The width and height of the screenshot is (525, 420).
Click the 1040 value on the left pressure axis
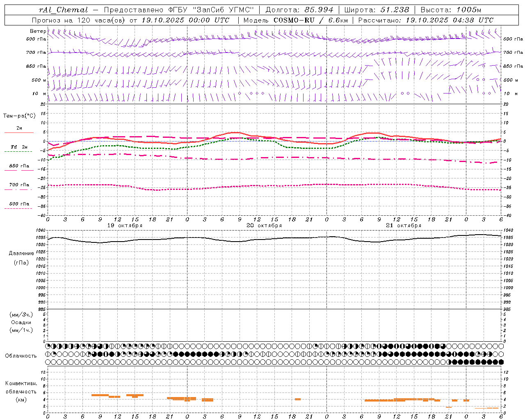tap(41, 231)
